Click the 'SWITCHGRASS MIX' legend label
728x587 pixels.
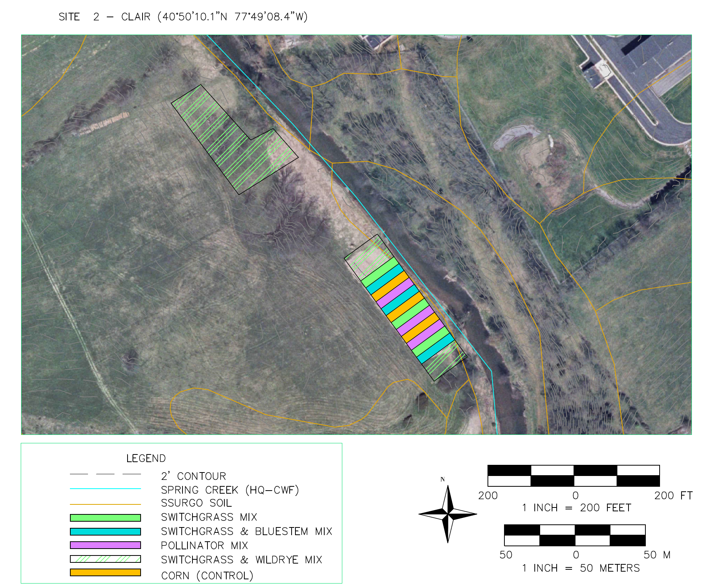pyautogui.click(x=209, y=517)
